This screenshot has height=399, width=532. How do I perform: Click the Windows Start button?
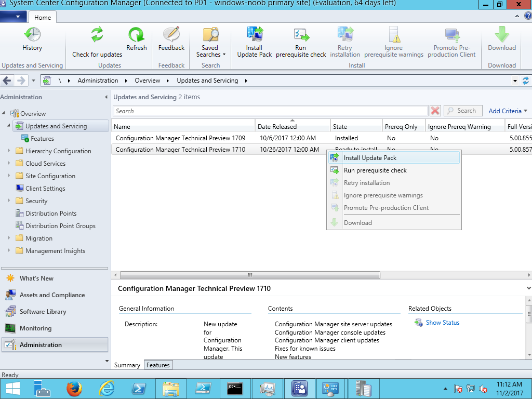(x=13, y=389)
